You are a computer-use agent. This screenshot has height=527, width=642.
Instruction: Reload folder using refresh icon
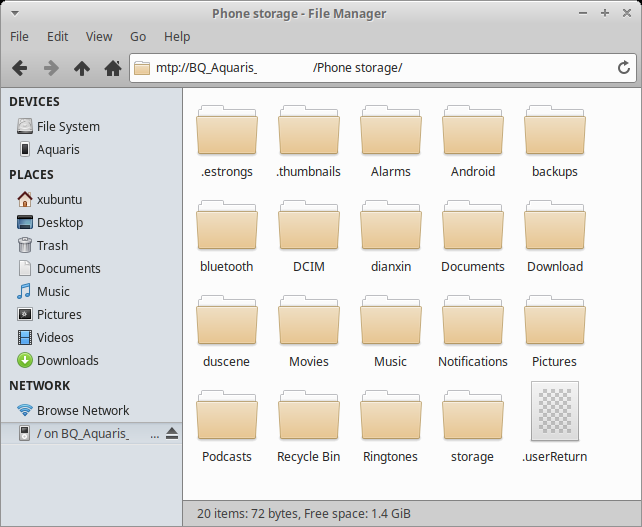click(x=624, y=68)
